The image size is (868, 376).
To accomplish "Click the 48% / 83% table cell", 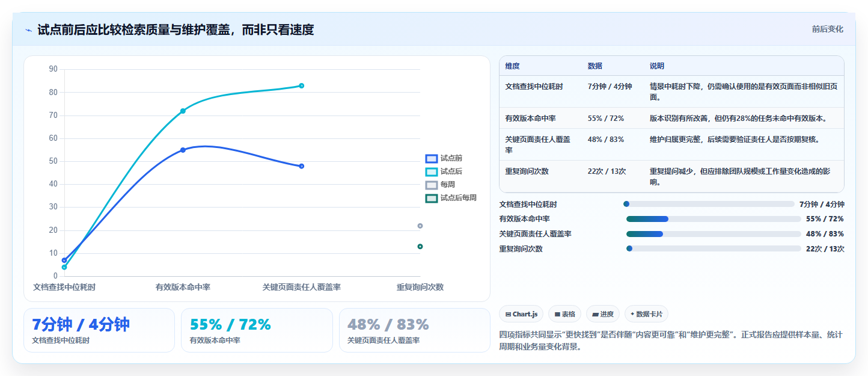I will point(606,140).
